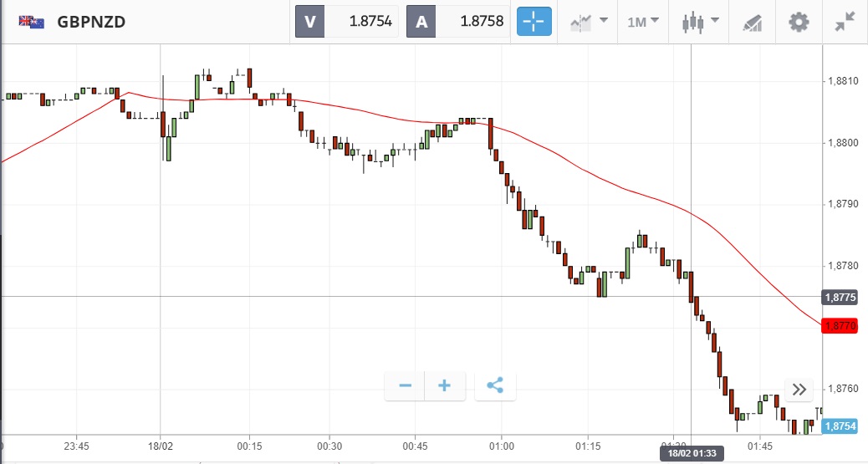This screenshot has height=464, width=868.
Task: Zoom in with the plus button
Action: 445,385
